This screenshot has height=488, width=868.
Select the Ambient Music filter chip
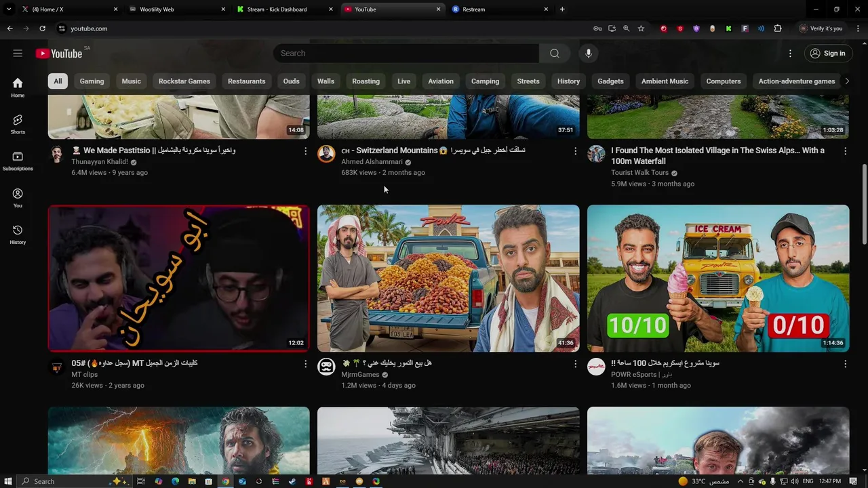click(665, 81)
